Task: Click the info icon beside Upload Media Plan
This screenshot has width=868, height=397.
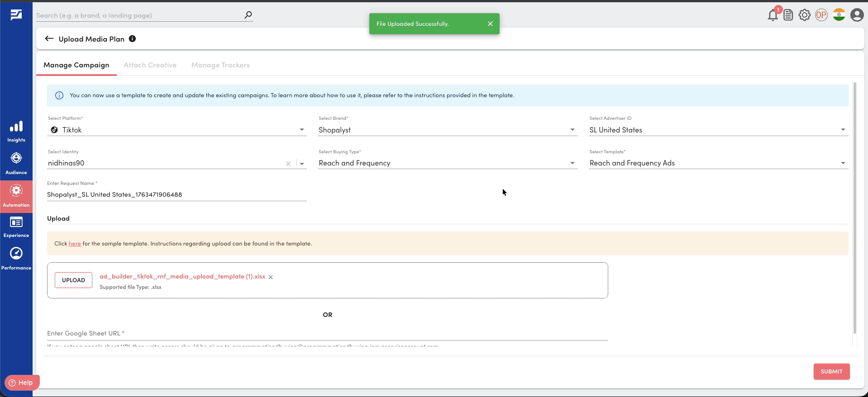Action: 132,38
